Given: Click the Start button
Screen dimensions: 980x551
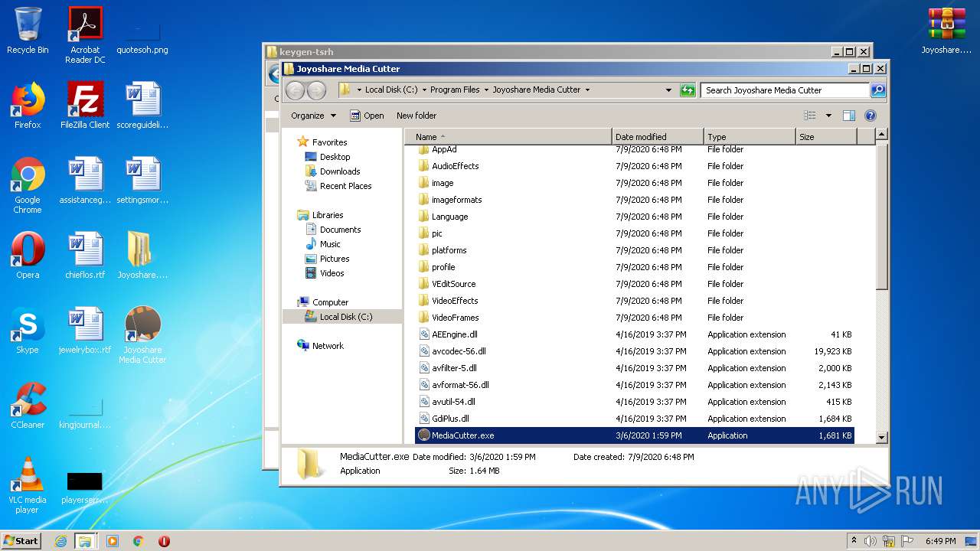Looking at the screenshot, I should click(21, 541).
